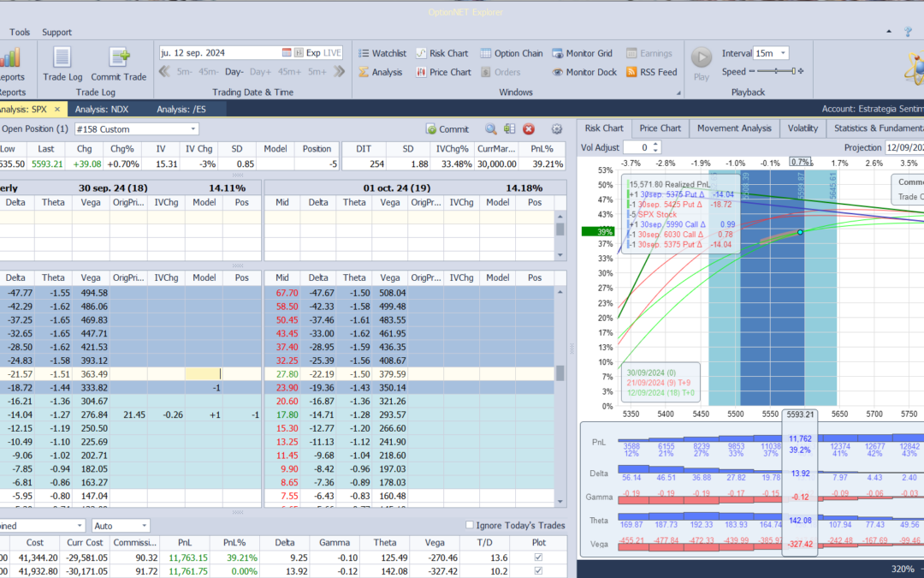Screen dimensions: 924x578
Task: Open the Watchlist window
Action: pyautogui.click(x=382, y=53)
